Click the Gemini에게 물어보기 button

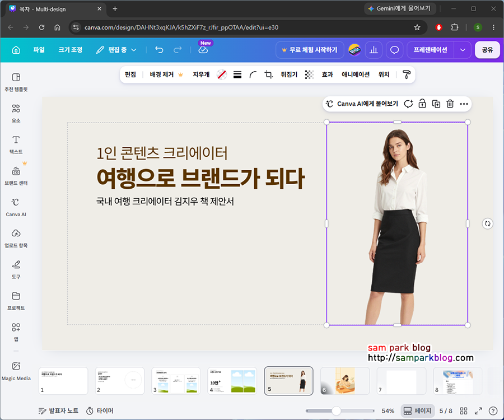[399, 8]
